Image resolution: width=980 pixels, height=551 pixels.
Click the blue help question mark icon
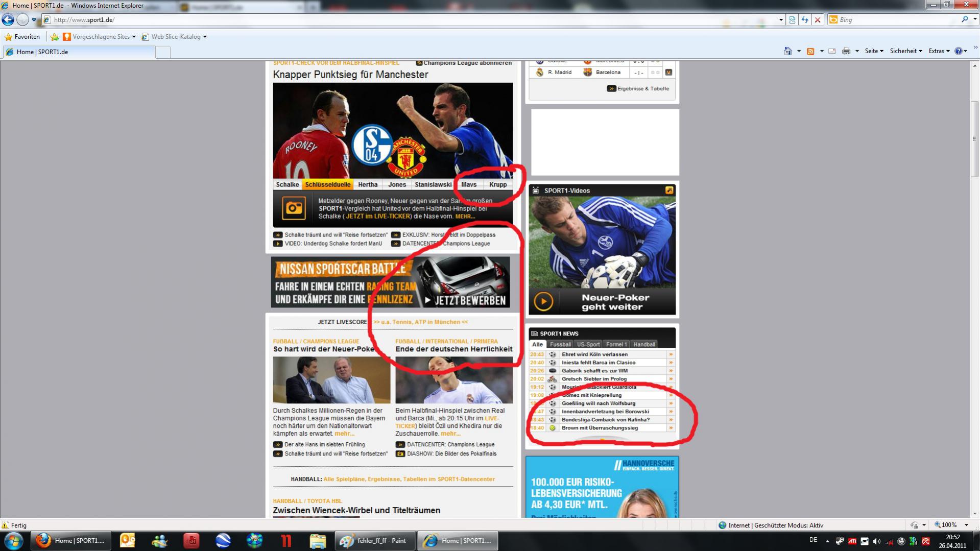[958, 51]
